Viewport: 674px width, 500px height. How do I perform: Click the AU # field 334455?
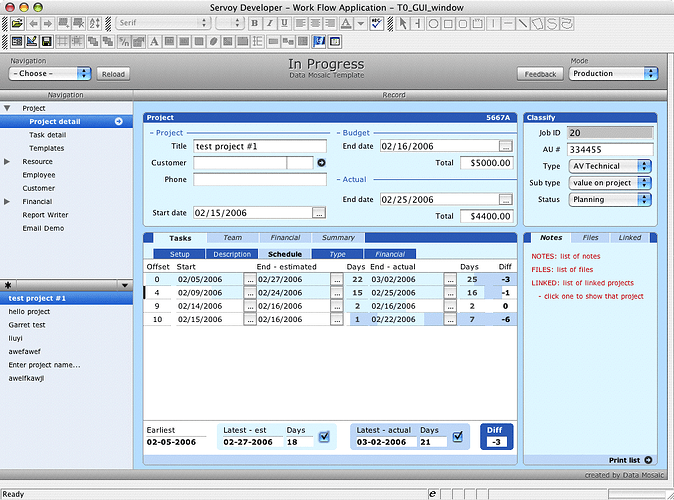click(x=610, y=150)
